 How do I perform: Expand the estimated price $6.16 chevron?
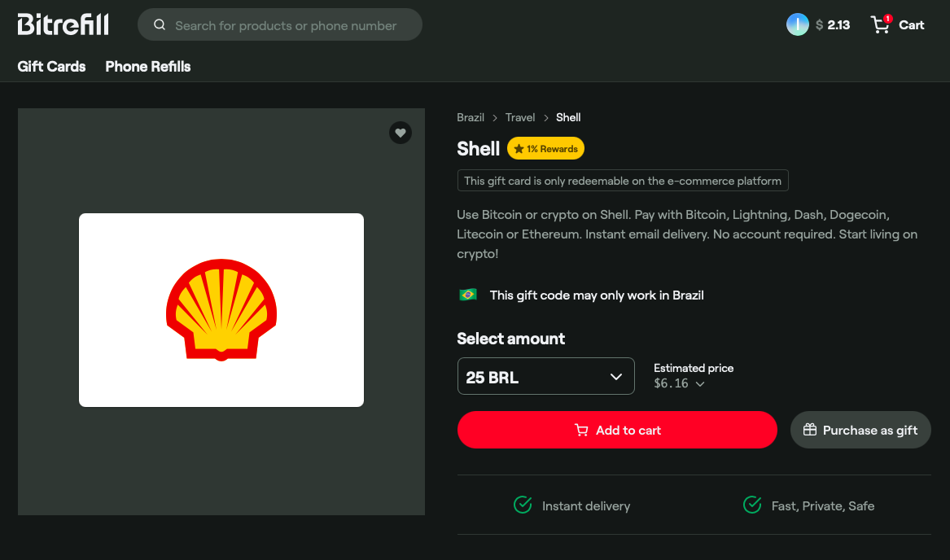point(700,383)
